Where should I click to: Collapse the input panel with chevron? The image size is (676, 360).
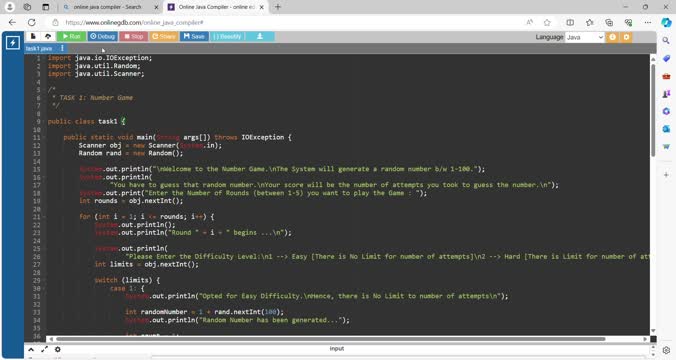31,349
